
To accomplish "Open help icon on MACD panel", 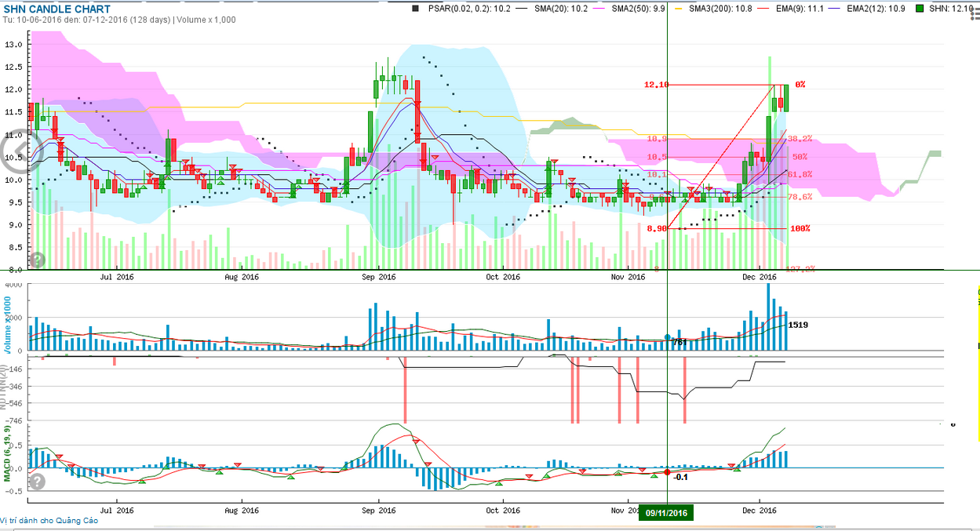I will click(37, 481).
